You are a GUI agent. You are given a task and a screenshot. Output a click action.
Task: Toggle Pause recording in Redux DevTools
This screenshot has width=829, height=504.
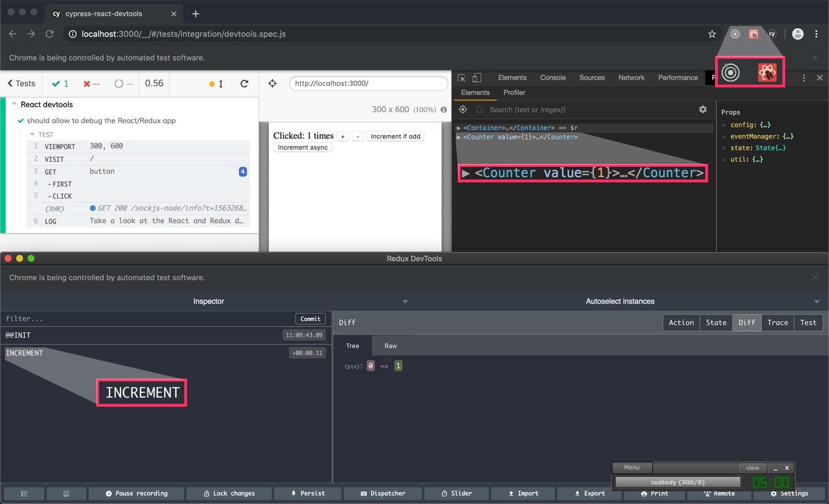[136, 493]
